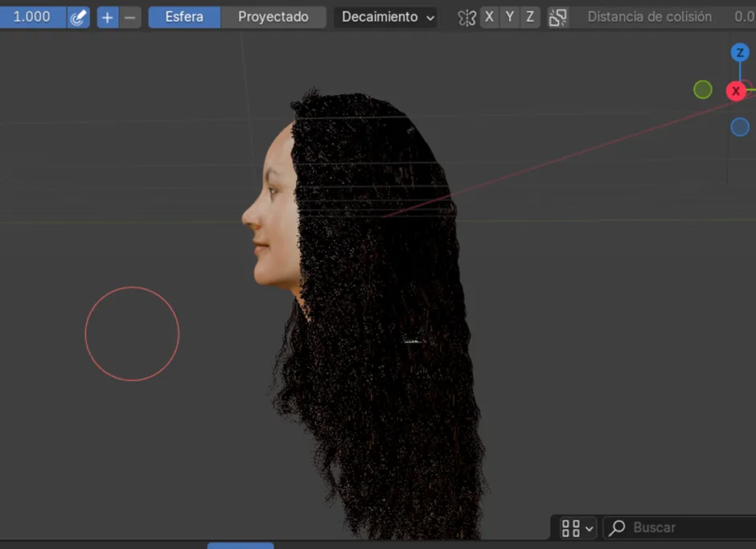Open the display mode grid dropdown
The height and width of the screenshot is (549, 756).
577,528
